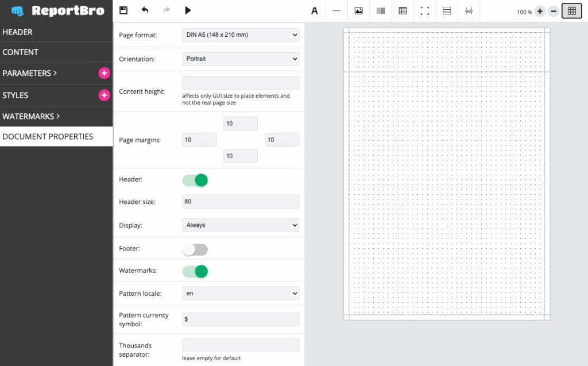Open the Orientation dropdown

click(x=240, y=59)
